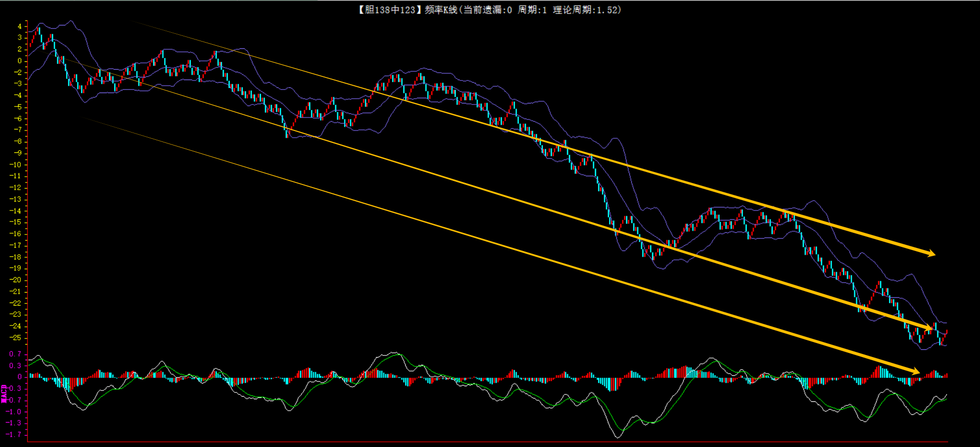Image resolution: width=980 pixels, height=447 pixels.
Task: Click the topmost price axis label 4
Action: pyautogui.click(x=20, y=26)
